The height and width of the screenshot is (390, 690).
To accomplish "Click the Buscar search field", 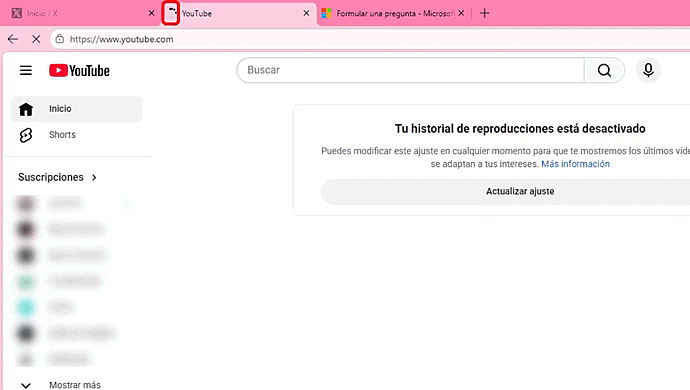I will click(x=410, y=70).
